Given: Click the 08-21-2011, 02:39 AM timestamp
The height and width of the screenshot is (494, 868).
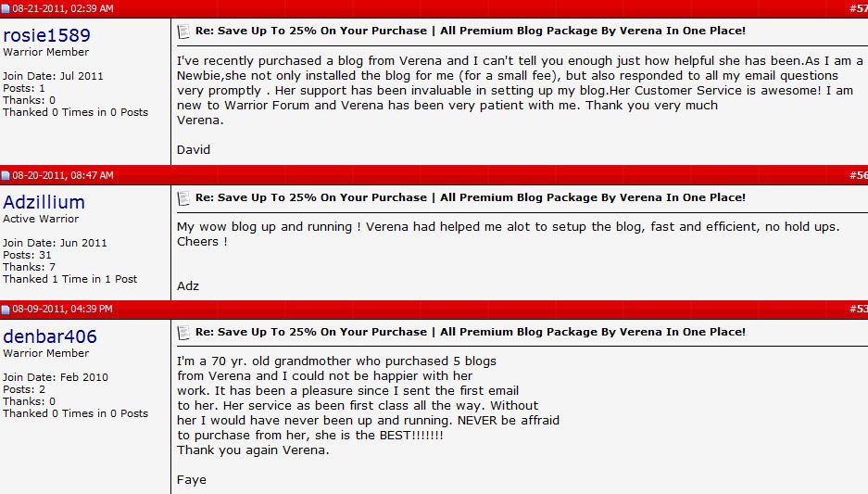Looking at the screenshot, I should 63,8.
